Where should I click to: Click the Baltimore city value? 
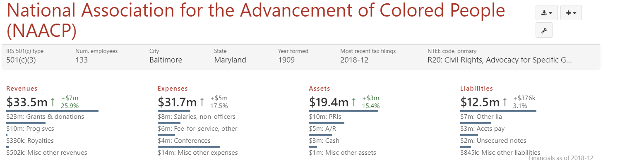(166, 60)
